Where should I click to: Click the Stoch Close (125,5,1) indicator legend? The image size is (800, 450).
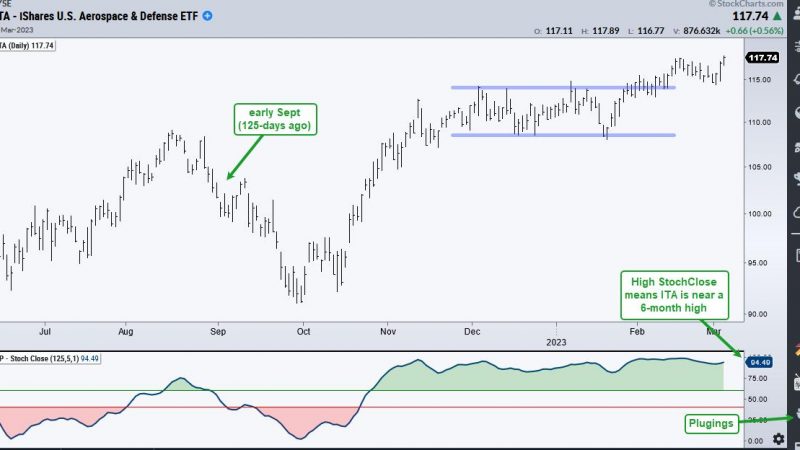[x=49, y=359]
